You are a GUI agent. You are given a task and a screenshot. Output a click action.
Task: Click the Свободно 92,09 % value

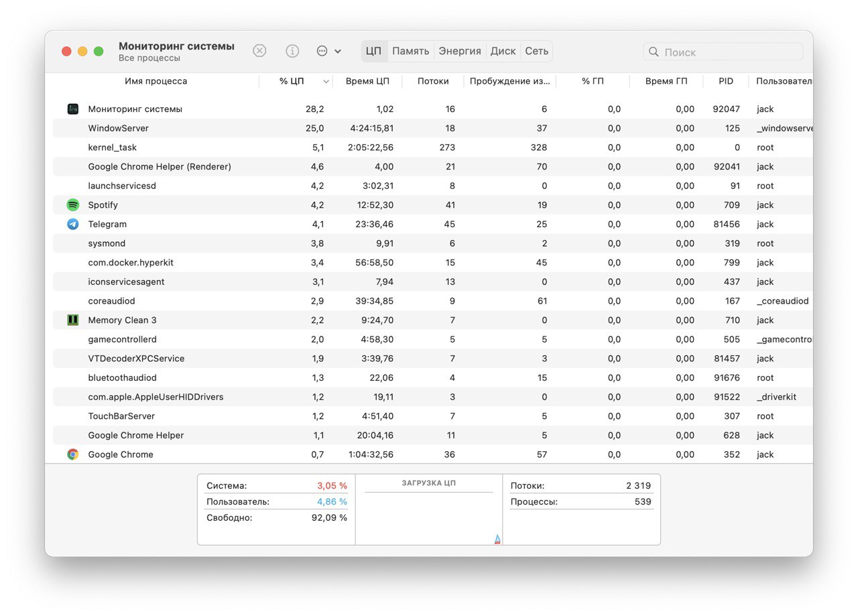(x=329, y=518)
